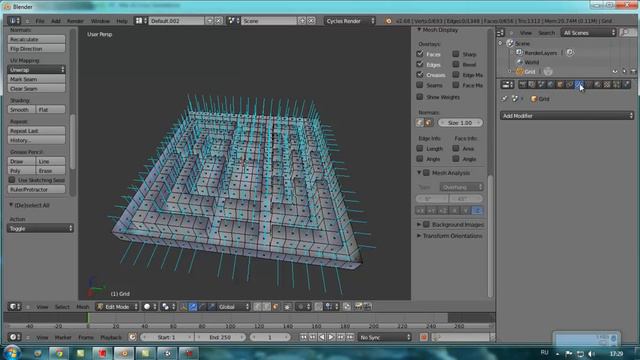The width and height of the screenshot is (640, 360).
Task: Open the Render properties tab icon
Action: (523, 84)
